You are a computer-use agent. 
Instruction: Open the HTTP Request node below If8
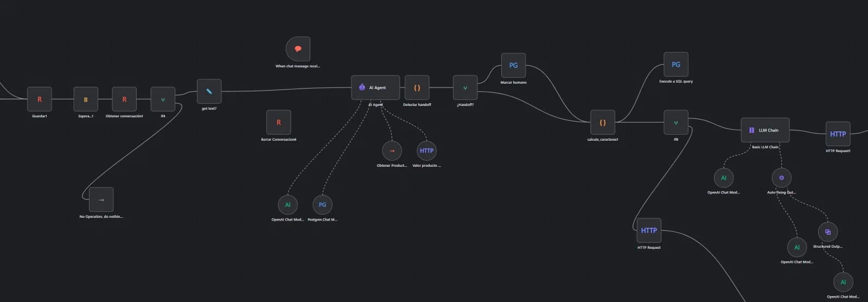coord(649,230)
